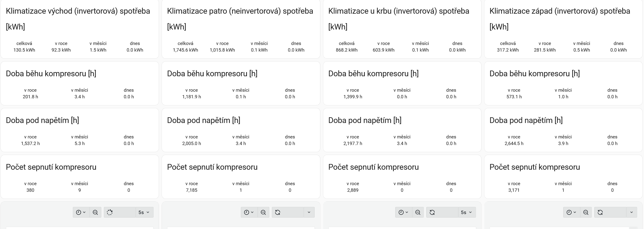Open time picker clock in leftmost graph panel
This screenshot has width=644, height=229.
point(81,212)
